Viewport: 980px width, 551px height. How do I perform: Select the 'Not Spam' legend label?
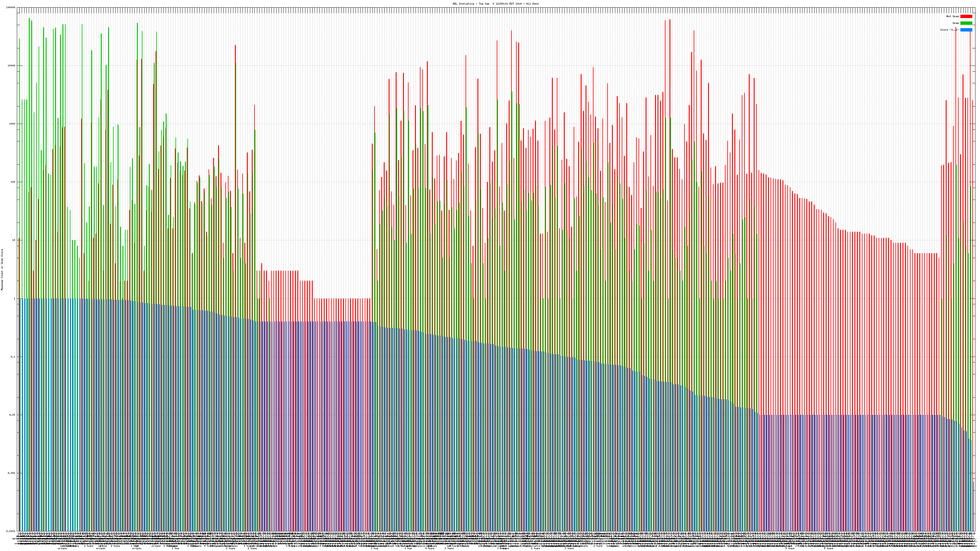tap(953, 16)
